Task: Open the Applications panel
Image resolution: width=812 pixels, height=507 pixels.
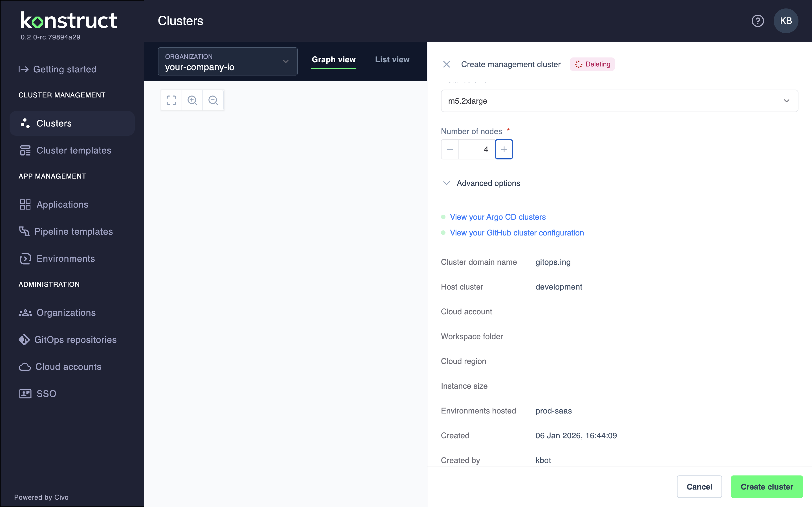Action: 62,204
